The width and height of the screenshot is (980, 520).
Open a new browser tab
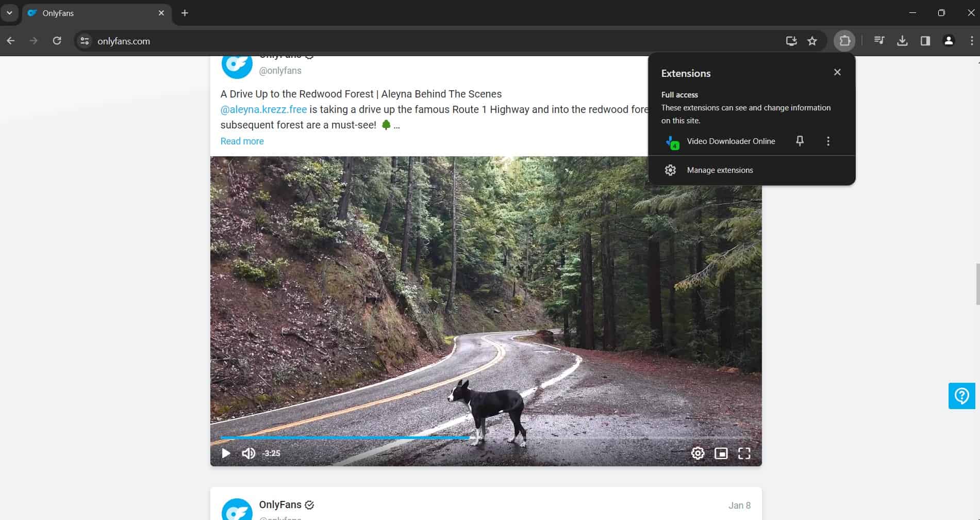pyautogui.click(x=185, y=13)
